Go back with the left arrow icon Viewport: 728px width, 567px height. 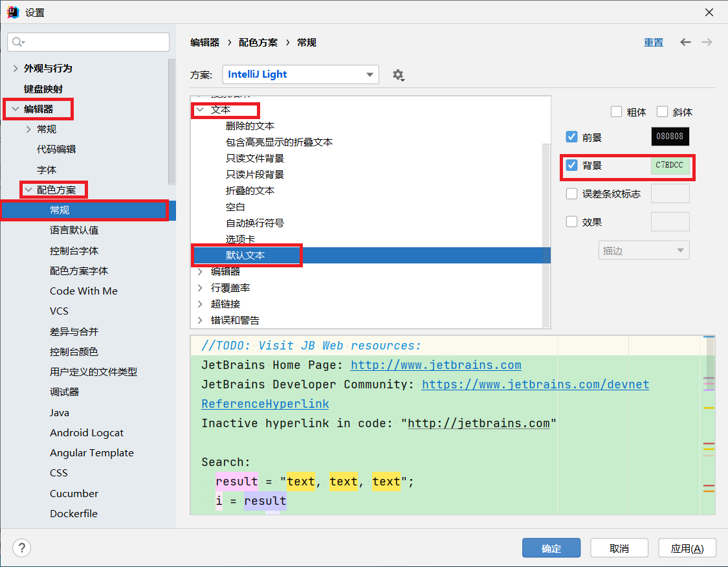pyautogui.click(x=685, y=42)
